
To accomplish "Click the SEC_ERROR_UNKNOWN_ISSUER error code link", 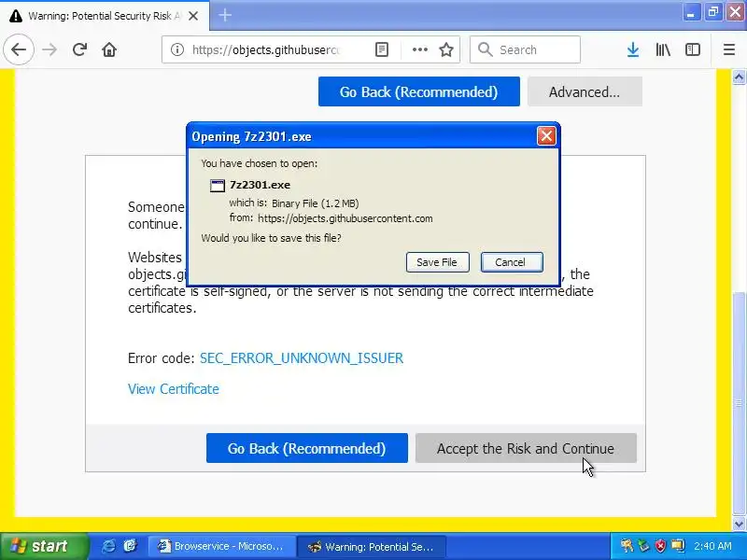I will pyautogui.click(x=302, y=358).
